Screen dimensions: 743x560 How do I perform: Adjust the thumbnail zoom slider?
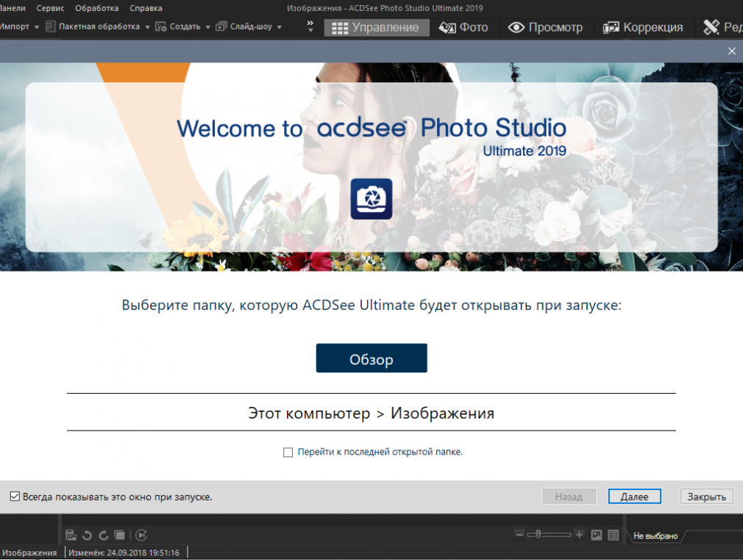(550, 535)
